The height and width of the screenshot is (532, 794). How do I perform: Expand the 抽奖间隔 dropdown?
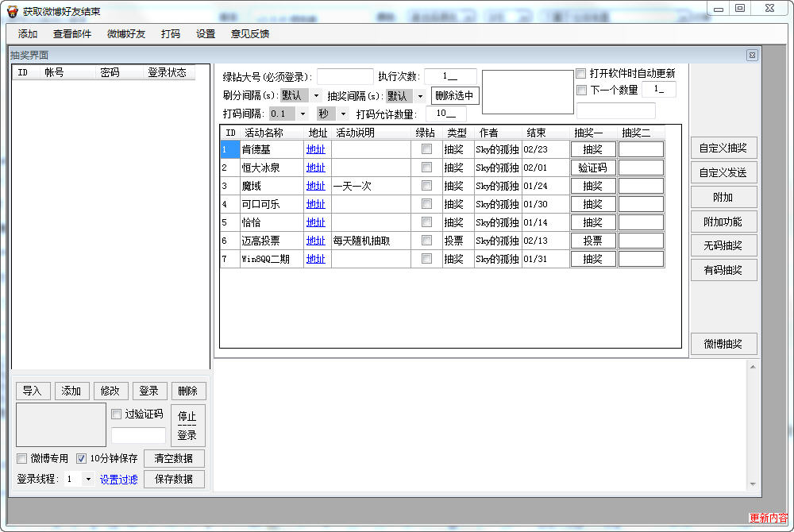(x=420, y=95)
